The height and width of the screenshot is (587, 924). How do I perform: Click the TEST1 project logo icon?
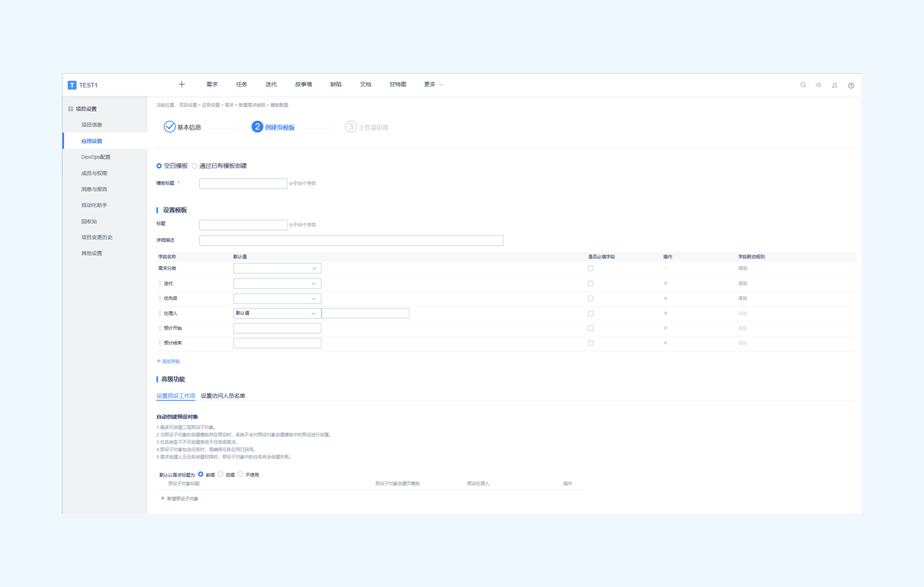(72, 85)
